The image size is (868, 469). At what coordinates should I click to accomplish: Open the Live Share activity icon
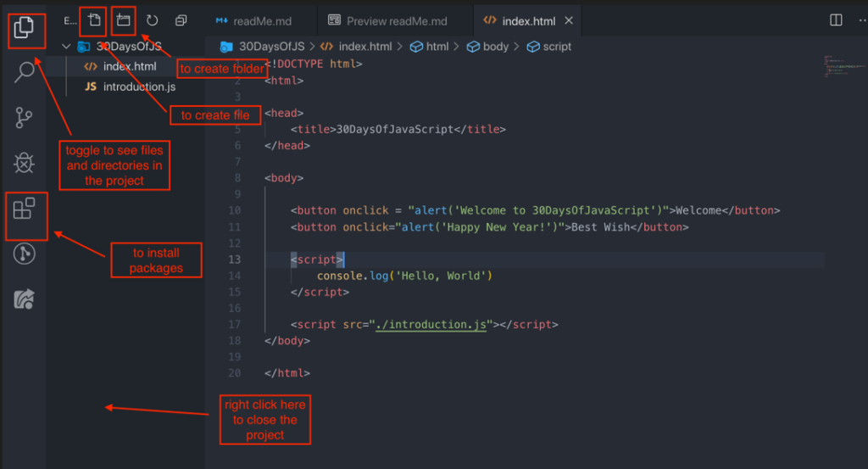(x=24, y=299)
